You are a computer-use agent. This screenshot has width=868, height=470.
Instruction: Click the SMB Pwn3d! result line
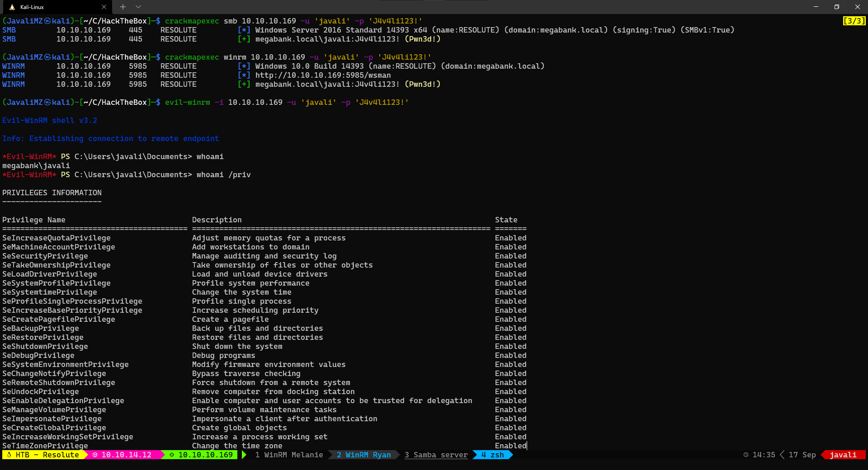click(221, 39)
